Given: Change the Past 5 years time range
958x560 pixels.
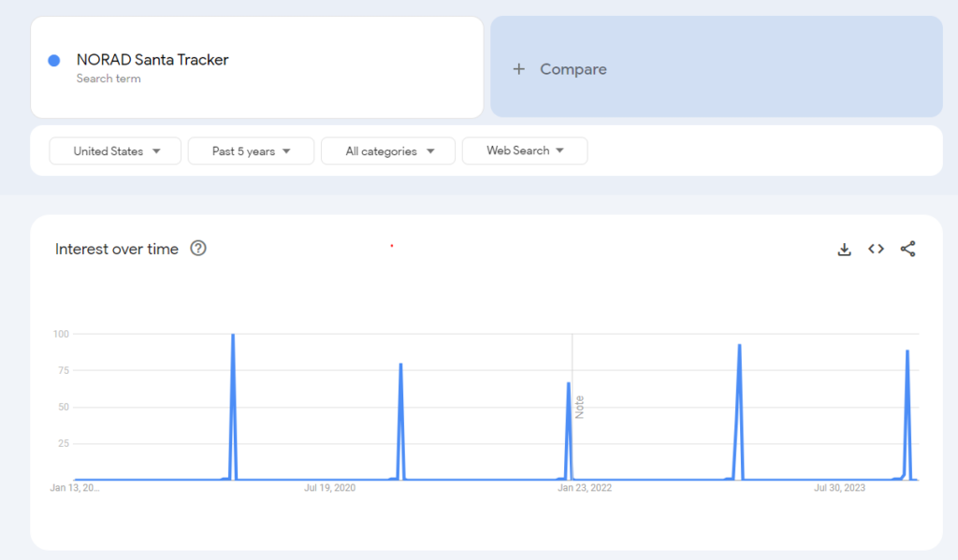Looking at the screenshot, I should pos(251,151).
